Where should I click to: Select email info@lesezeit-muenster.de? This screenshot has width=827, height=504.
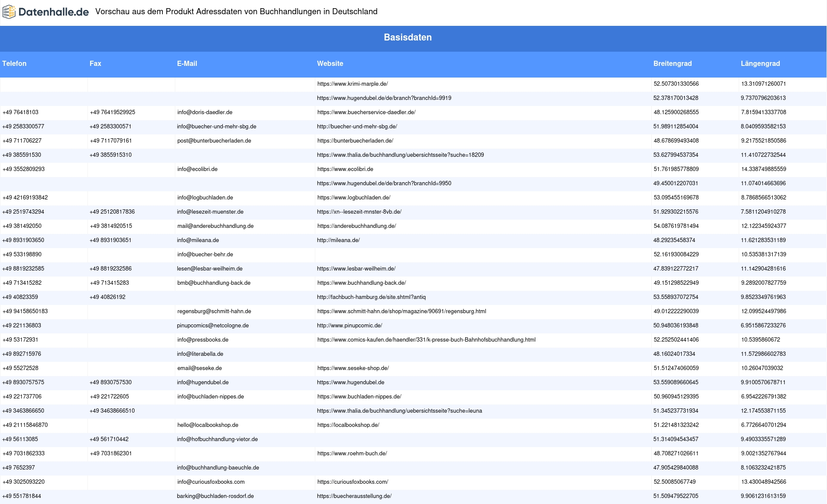pyautogui.click(x=210, y=212)
